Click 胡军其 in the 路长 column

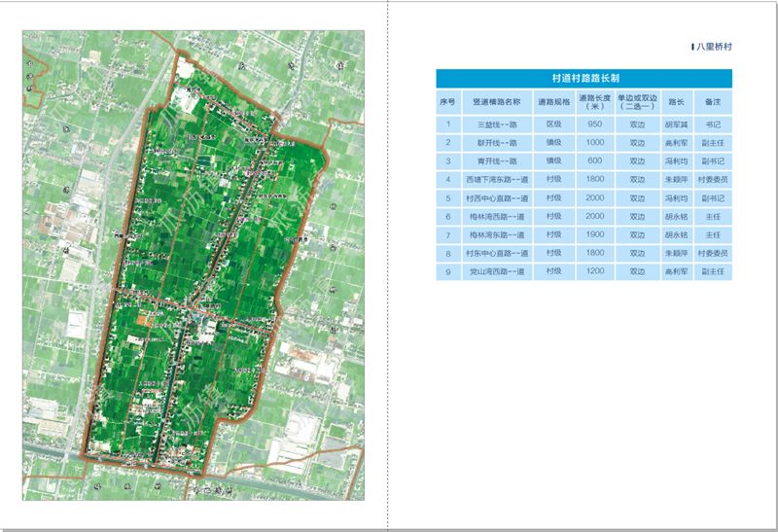(675, 124)
